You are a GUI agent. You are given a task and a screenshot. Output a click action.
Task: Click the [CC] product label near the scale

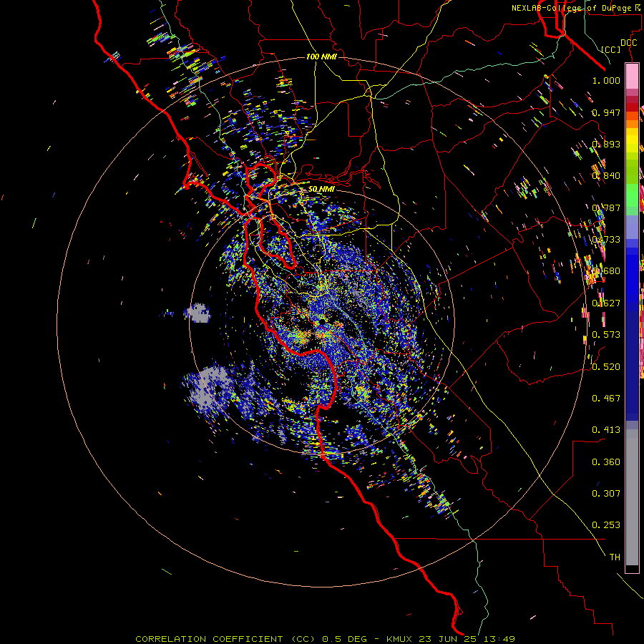tap(611, 49)
